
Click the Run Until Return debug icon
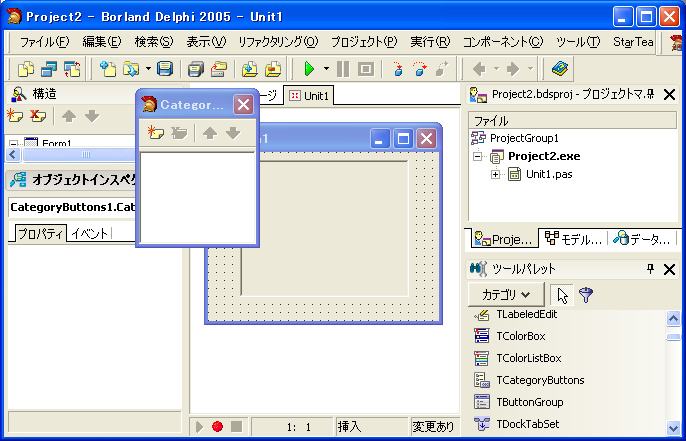(x=442, y=69)
